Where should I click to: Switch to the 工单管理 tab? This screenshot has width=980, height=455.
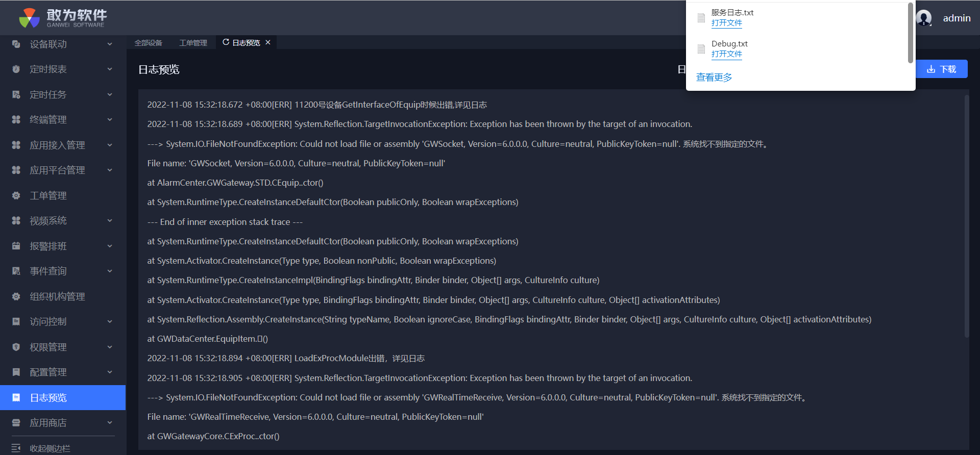pyautogui.click(x=193, y=43)
